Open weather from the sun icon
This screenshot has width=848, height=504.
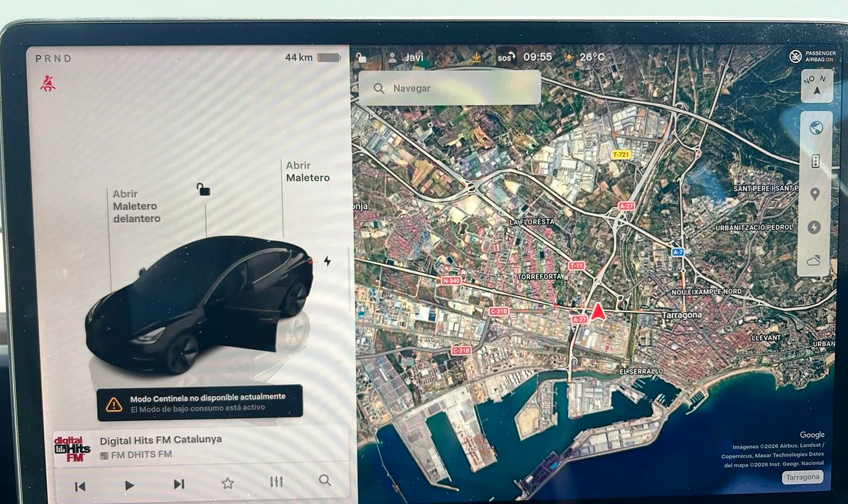click(569, 57)
